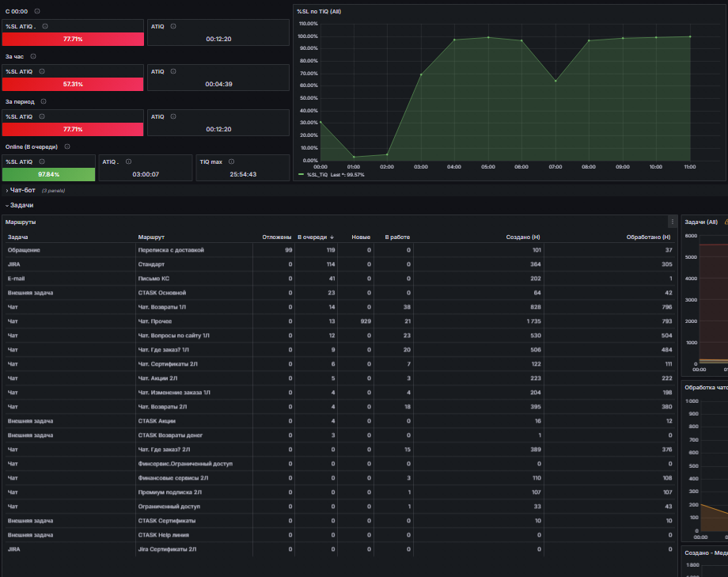The height and width of the screenshot is (577, 728).
Task: Toggle the %SL_TIQ series in the chart legend
Action: tap(317, 175)
